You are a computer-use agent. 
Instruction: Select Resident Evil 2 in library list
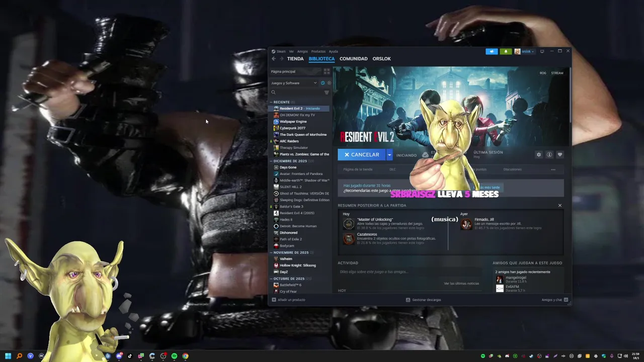[x=300, y=109]
